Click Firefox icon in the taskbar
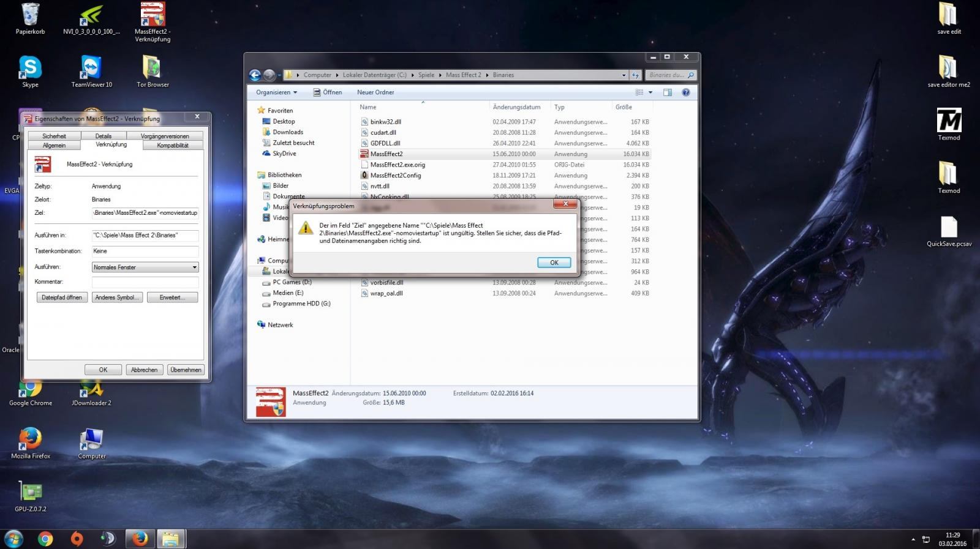This screenshot has width=980, height=549. point(140,539)
